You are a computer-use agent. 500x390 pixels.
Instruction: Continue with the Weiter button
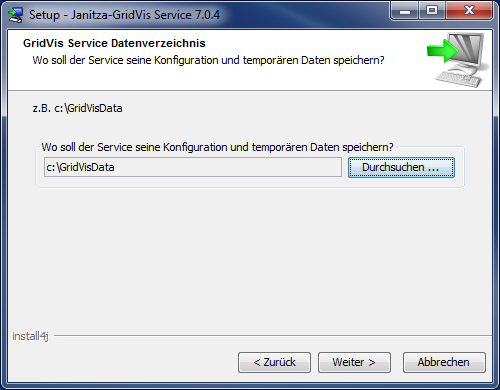coord(354,362)
